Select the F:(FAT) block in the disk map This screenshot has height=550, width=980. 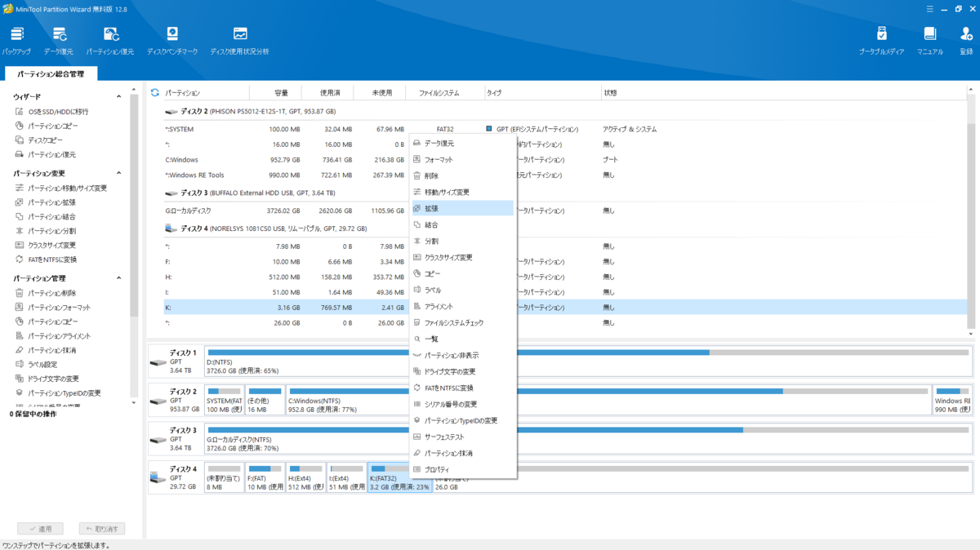click(265, 477)
